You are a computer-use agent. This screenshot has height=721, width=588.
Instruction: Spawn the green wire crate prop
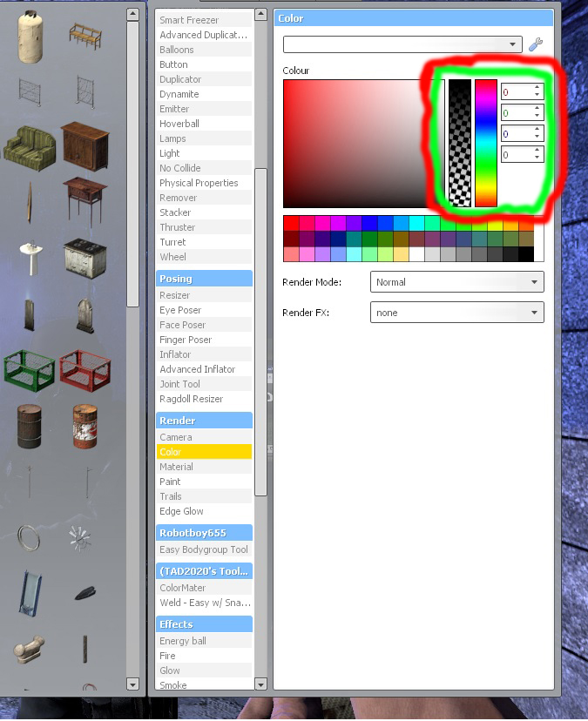pyautogui.click(x=30, y=371)
